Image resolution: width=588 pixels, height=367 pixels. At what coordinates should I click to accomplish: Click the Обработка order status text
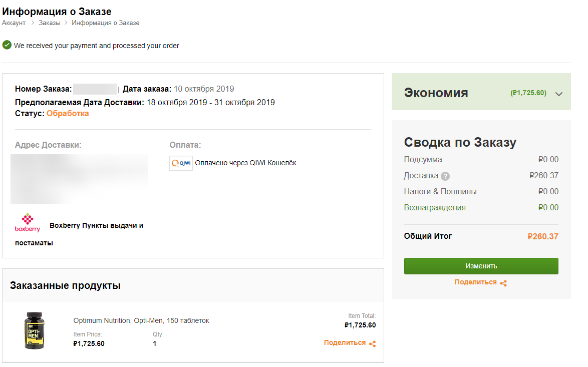[x=68, y=113]
